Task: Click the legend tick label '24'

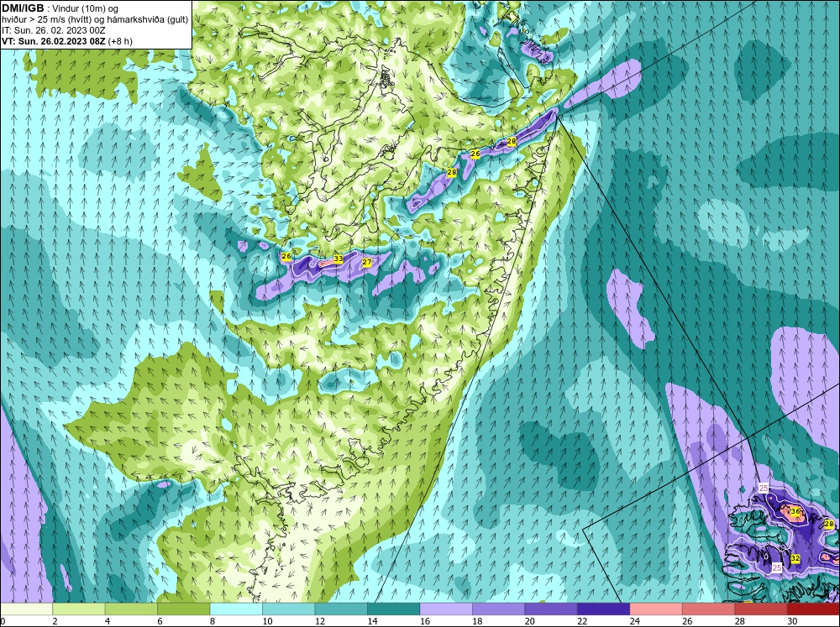Action: pyautogui.click(x=635, y=620)
